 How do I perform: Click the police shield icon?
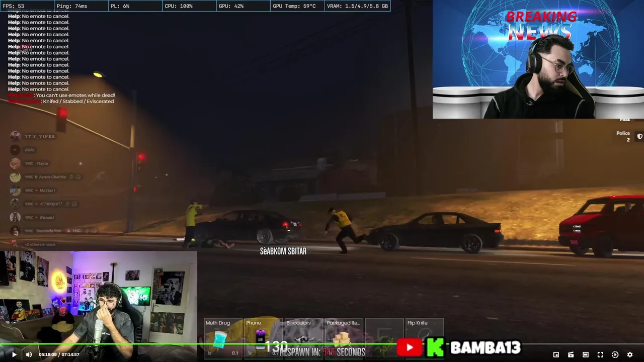639,136
